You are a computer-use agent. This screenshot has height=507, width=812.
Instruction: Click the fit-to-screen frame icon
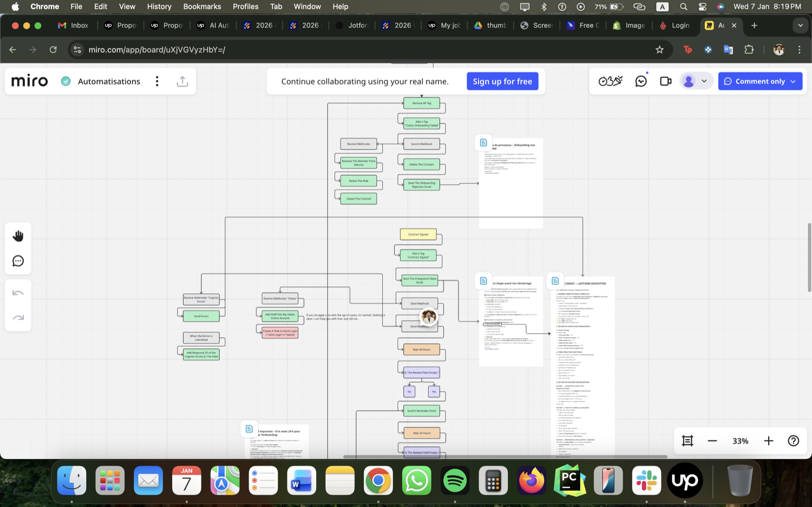pos(687,441)
